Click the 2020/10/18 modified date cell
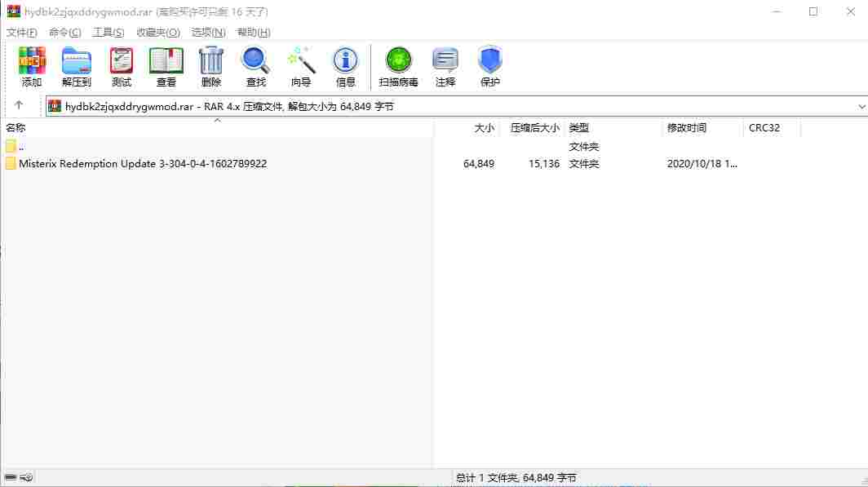The image size is (868, 487). click(x=702, y=163)
